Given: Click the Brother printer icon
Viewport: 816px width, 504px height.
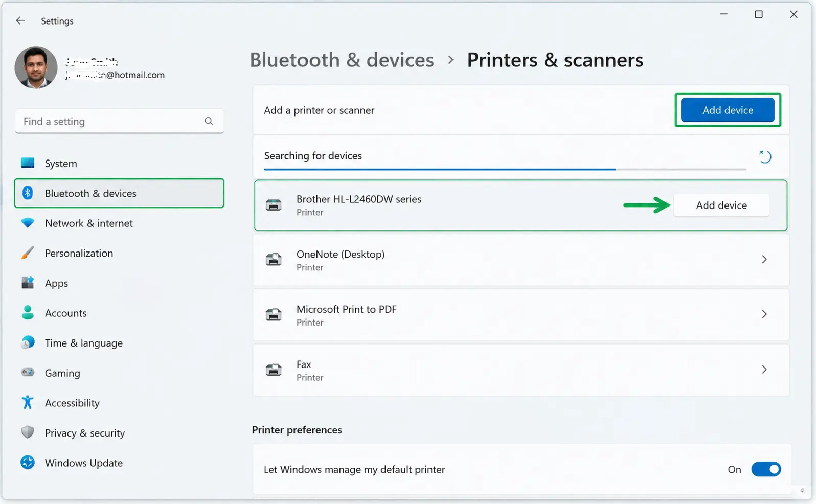Looking at the screenshot, I should [x=274, y=205].
